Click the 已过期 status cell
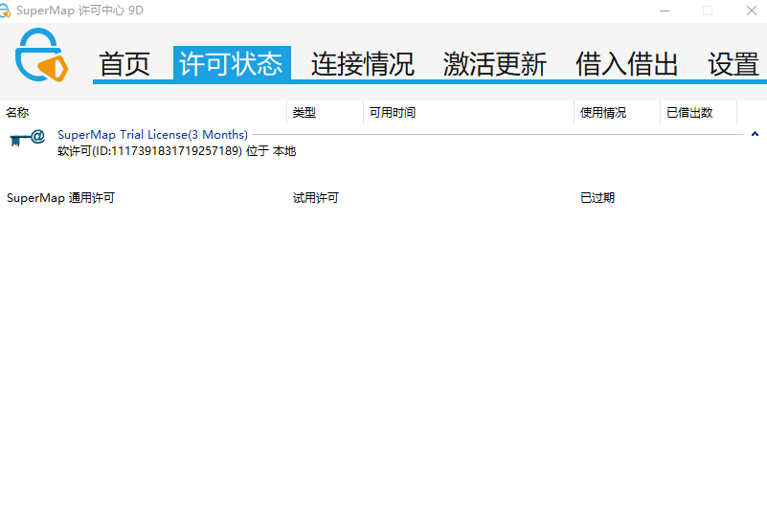 point(598,198)
